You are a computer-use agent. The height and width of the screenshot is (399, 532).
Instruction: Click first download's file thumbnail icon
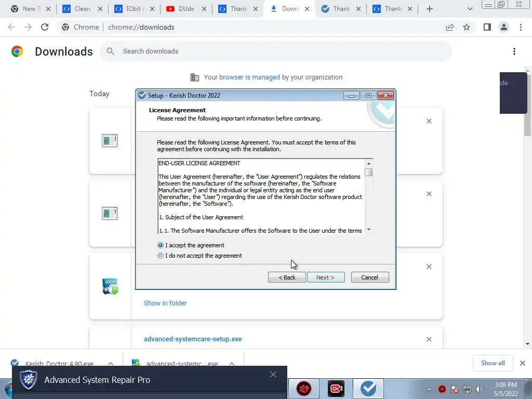click(110, 140)
